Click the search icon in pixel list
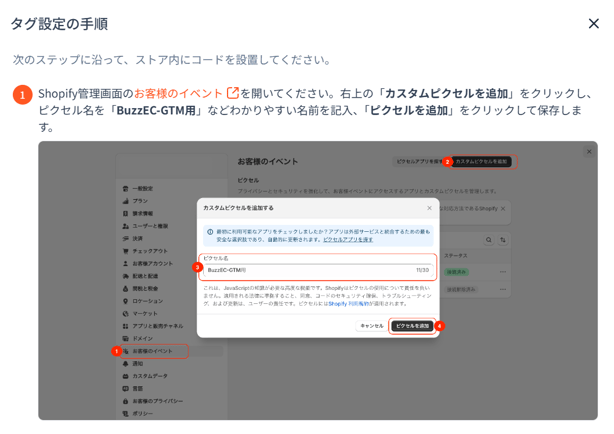Image resolution: width=614 pixels, height=434 pixels. coord(489,240)
